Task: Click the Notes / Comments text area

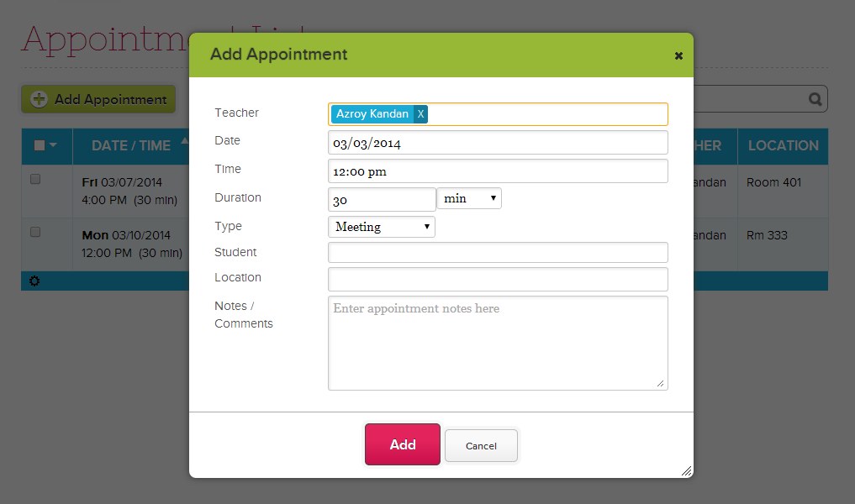Action: (498, 343)
